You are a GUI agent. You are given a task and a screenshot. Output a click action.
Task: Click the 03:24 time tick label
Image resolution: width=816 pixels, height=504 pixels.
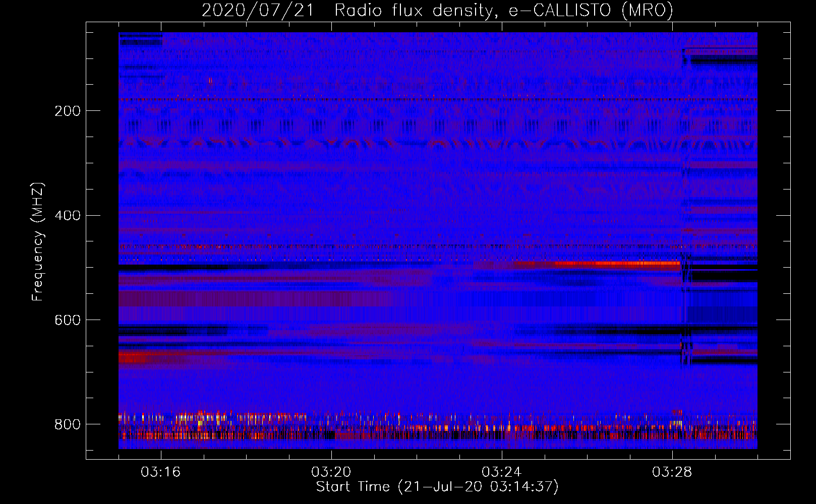click(x=502, y=472)
